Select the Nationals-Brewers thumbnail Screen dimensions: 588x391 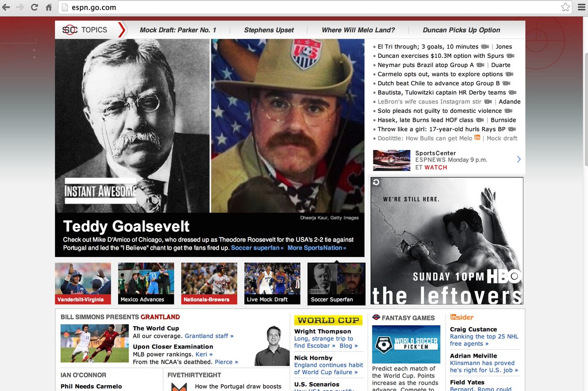click(209, 284)
